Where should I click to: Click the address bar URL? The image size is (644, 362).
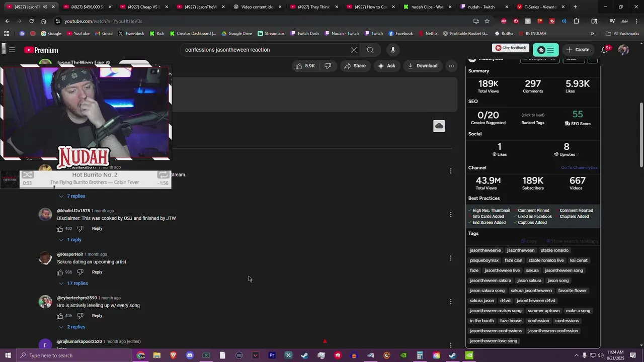pos(103,21)
